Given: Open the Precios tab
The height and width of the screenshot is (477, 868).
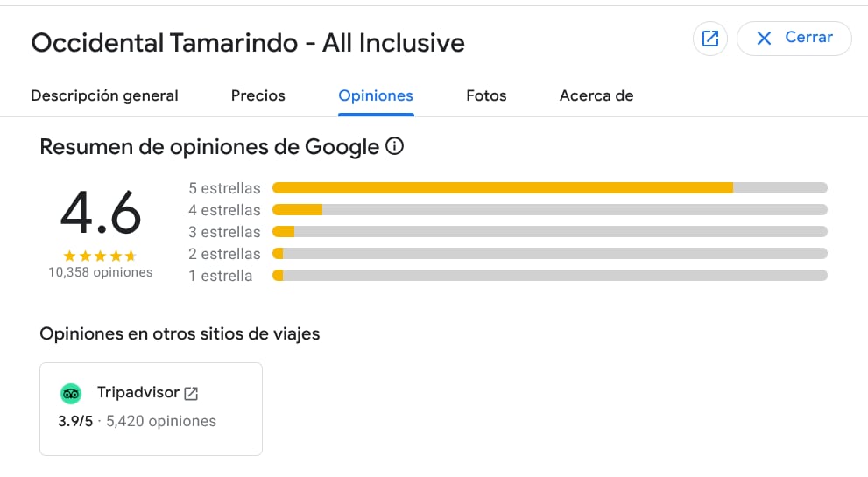Looking at the screenshot, I should (x=258, y=96).
